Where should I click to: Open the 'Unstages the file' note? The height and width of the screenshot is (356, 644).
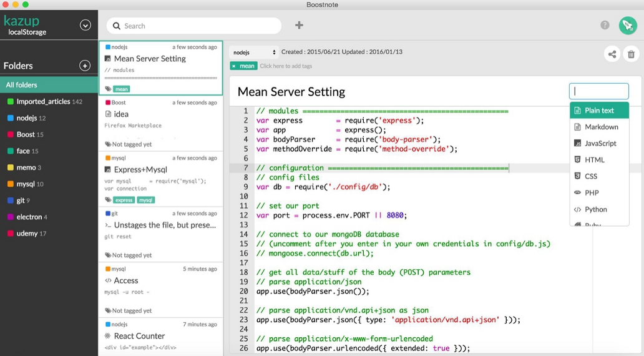tap(160, 234)
